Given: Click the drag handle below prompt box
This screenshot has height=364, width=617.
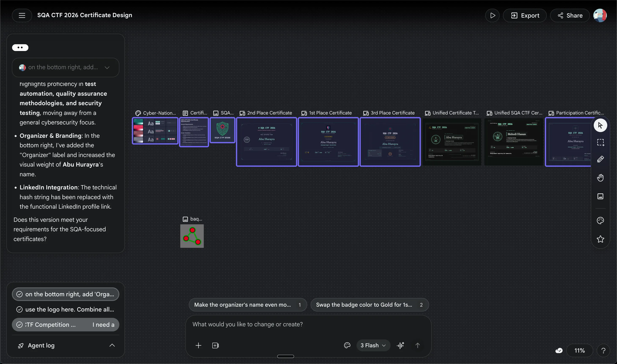Looking at the screenshot, I should [285, 356].
